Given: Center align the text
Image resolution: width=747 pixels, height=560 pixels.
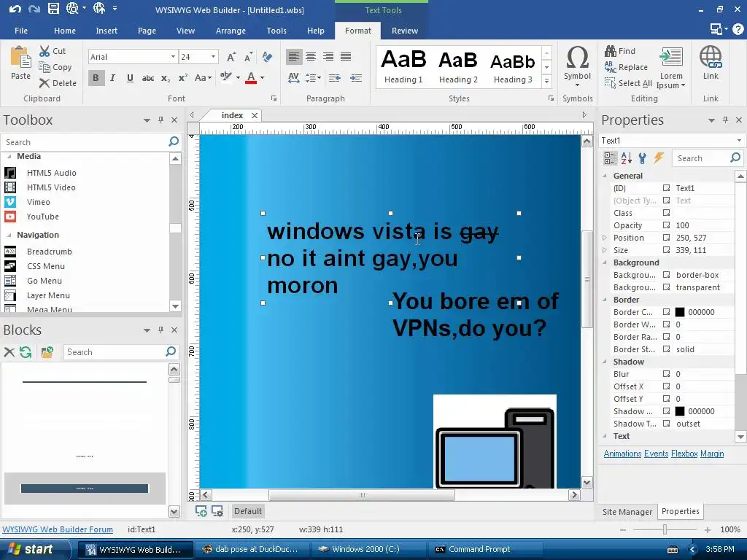Looking at the screenshot, I should tap(311, 57).
